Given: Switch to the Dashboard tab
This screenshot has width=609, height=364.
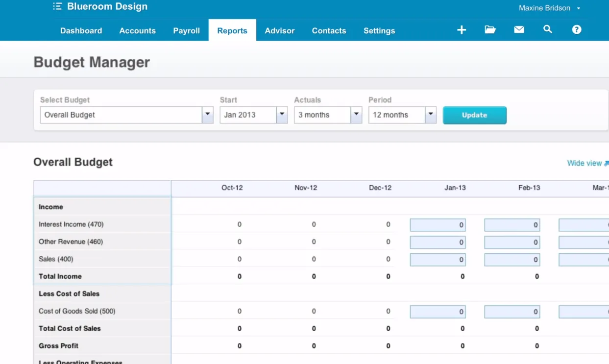Looking at the screenshot, I should [81, 30].
